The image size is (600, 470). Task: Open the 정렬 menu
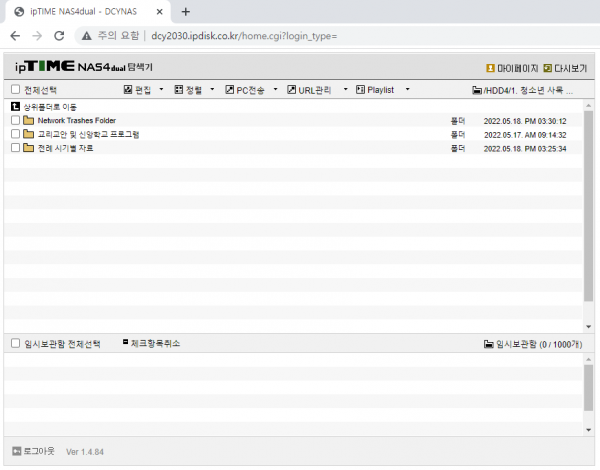194,90
